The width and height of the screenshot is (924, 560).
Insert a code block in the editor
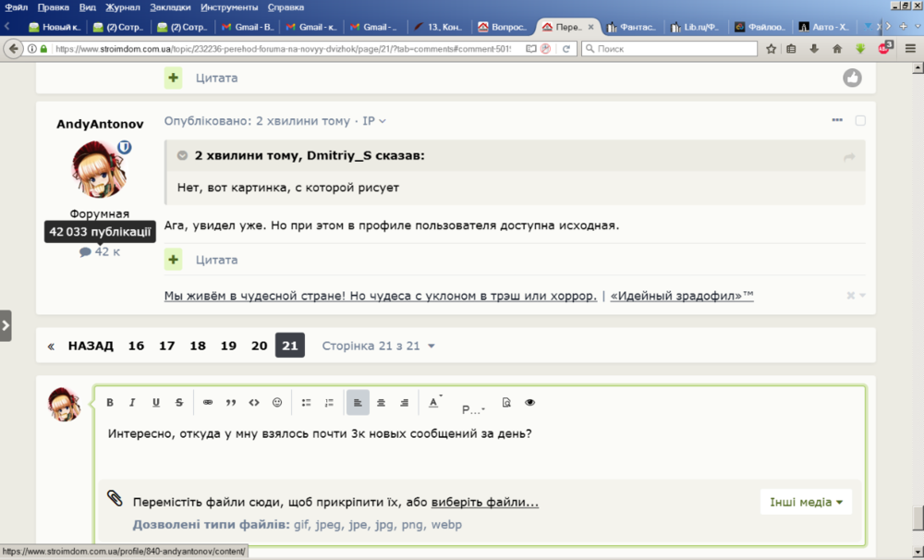coord(254,403)
